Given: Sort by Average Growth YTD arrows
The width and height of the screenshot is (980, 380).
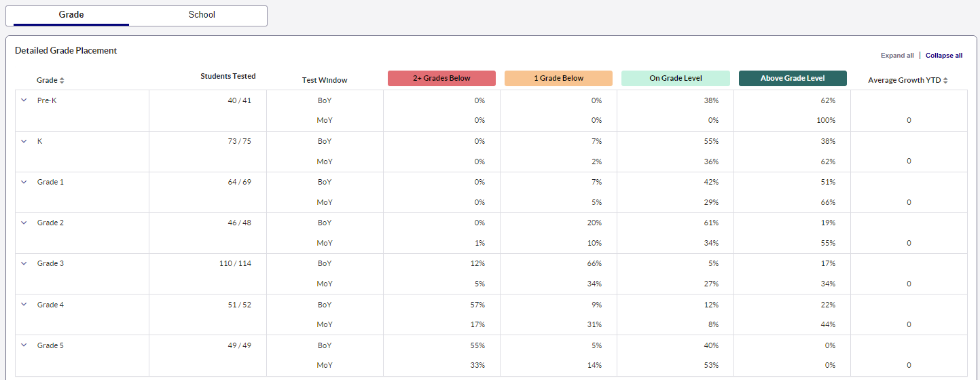Looking at the screenshot, I should (x=946, y=81).
